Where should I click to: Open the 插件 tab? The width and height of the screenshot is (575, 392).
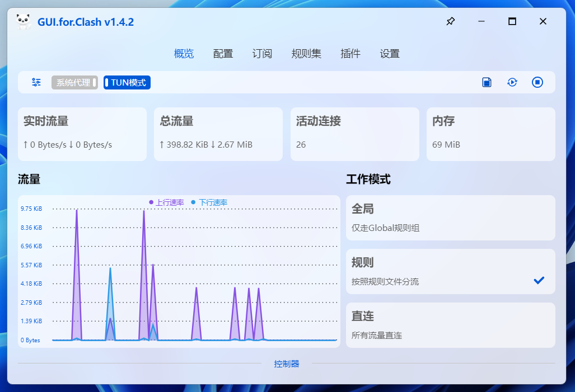(350, 54)
